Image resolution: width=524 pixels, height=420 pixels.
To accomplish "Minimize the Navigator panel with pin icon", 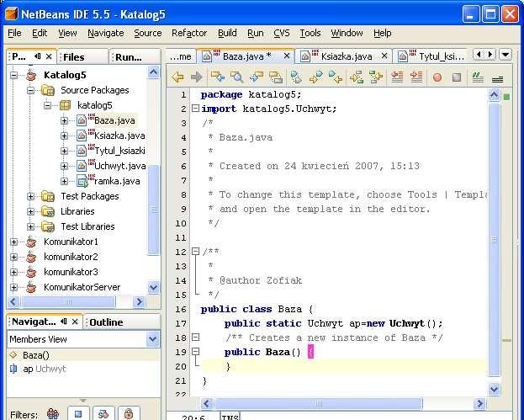I will click(x=64, y=322).
